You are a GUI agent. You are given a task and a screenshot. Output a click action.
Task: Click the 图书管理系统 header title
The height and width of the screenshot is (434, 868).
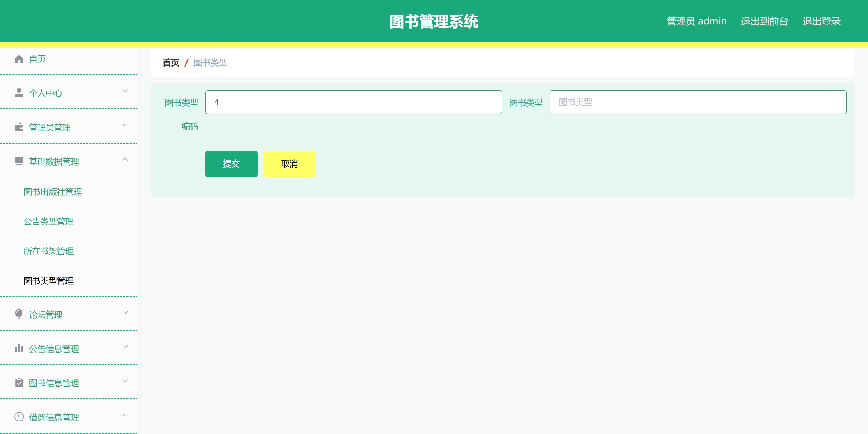(434, 21)
